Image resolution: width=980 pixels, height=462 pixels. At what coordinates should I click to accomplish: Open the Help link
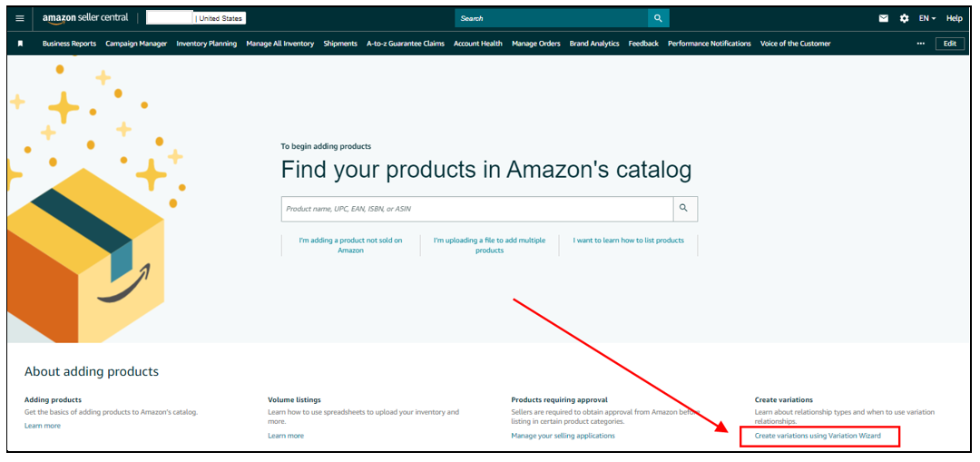click(x=955, y=18)
